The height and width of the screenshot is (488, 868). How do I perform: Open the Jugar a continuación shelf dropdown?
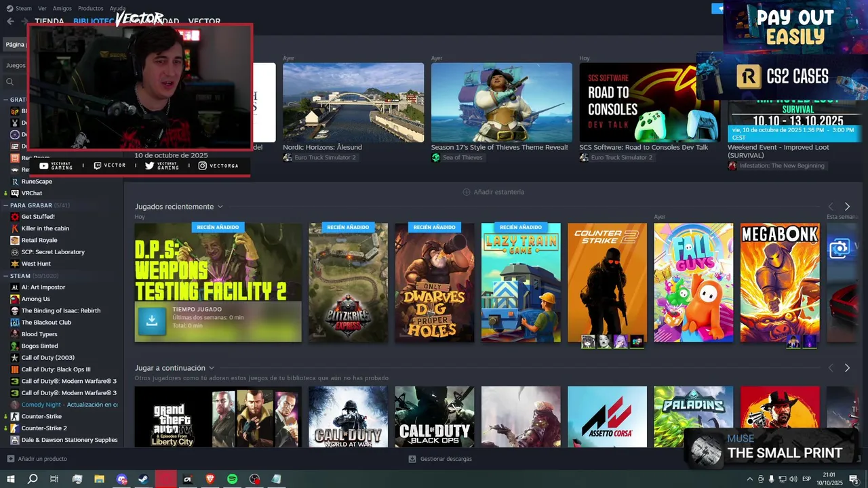[x=212, y=368]
